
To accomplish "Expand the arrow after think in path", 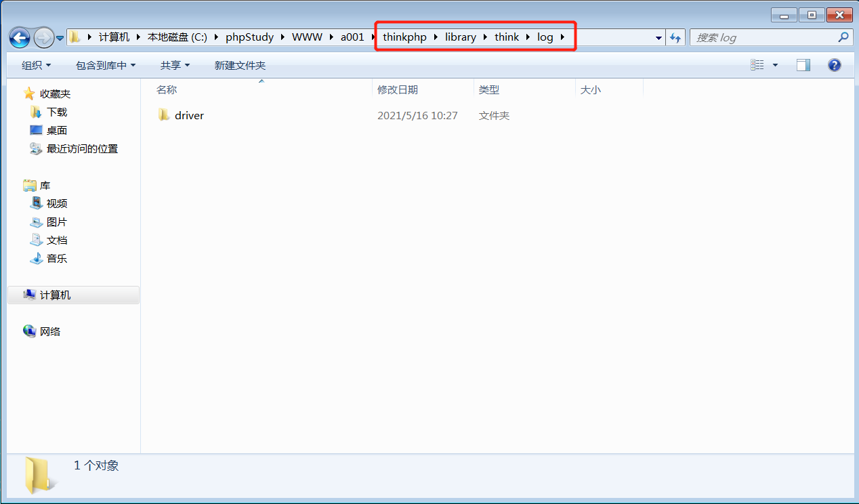I will coord(528,37).
